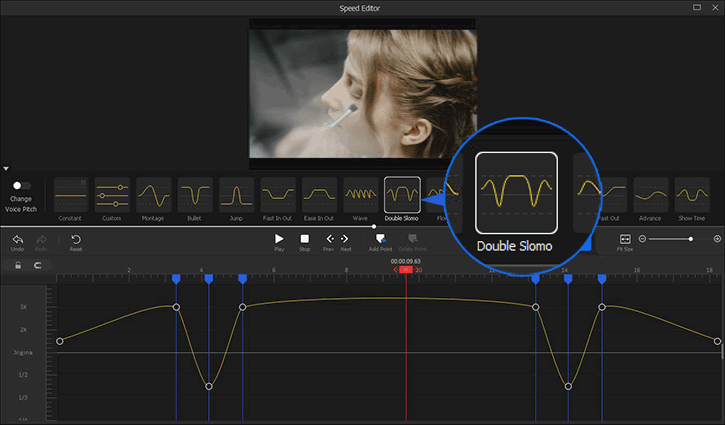Screen dimensions: 725x425
Task: Select the Constant speed preset
Action: tap(71, 194)
